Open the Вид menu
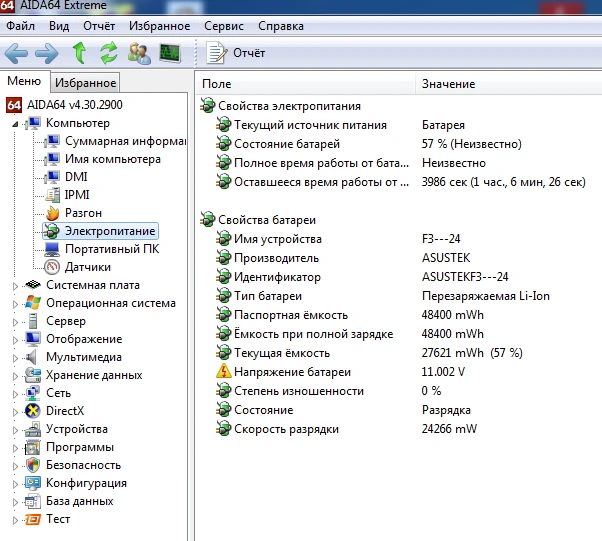This screenshot has width=602, height=541. coord(59,26)
